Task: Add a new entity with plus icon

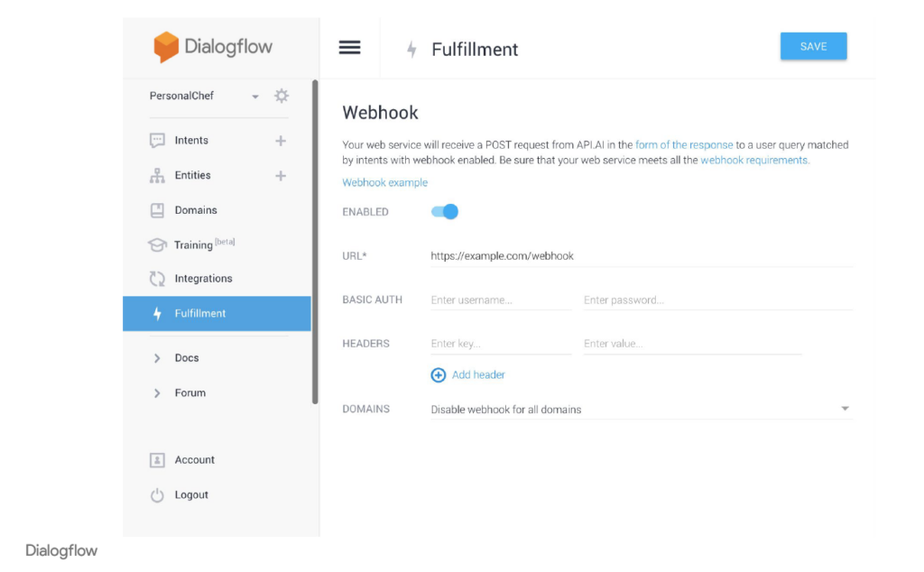Action: [281, 176]
